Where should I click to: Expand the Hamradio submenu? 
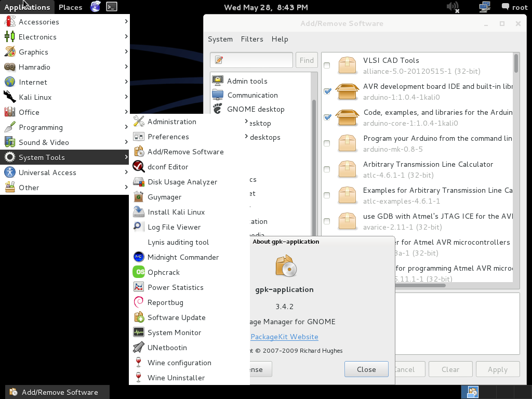click(65, 67)
